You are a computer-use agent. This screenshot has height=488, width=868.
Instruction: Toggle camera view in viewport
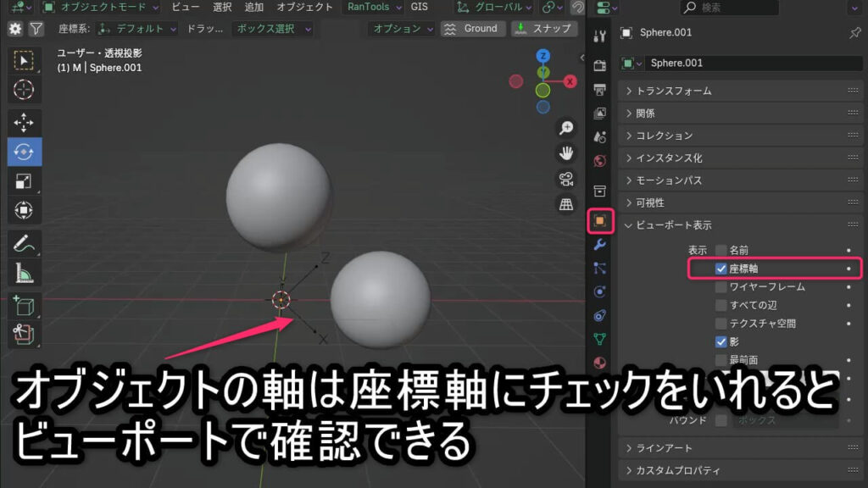[x=566, y=179]
